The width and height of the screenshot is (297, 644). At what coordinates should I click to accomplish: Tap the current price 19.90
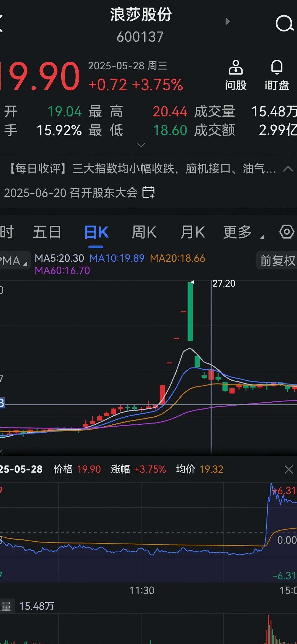tap(40, 76)
